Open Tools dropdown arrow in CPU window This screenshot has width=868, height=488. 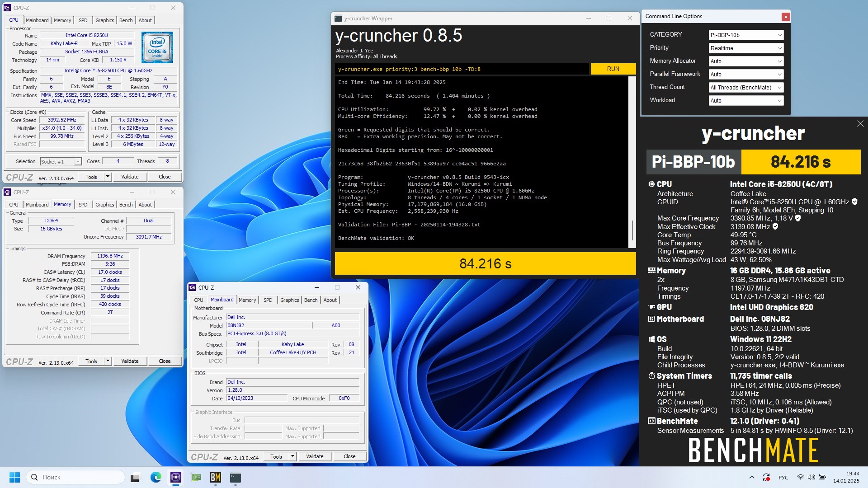(108, 177)
